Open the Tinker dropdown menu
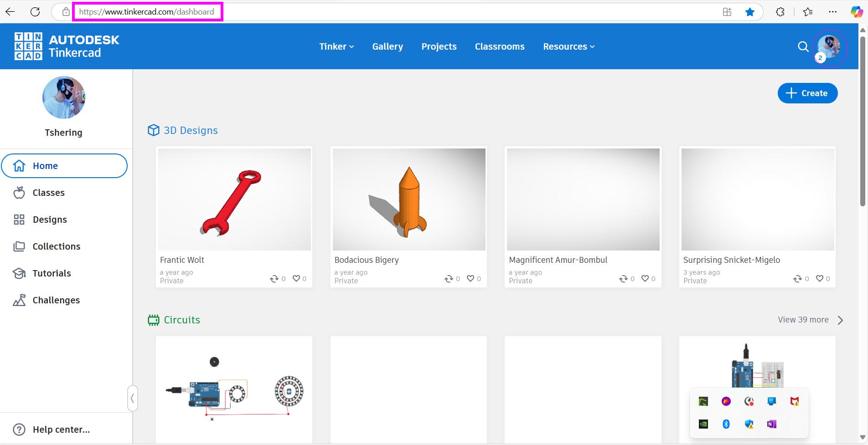This screenshot has width=868, height=445. pos(336,46)
